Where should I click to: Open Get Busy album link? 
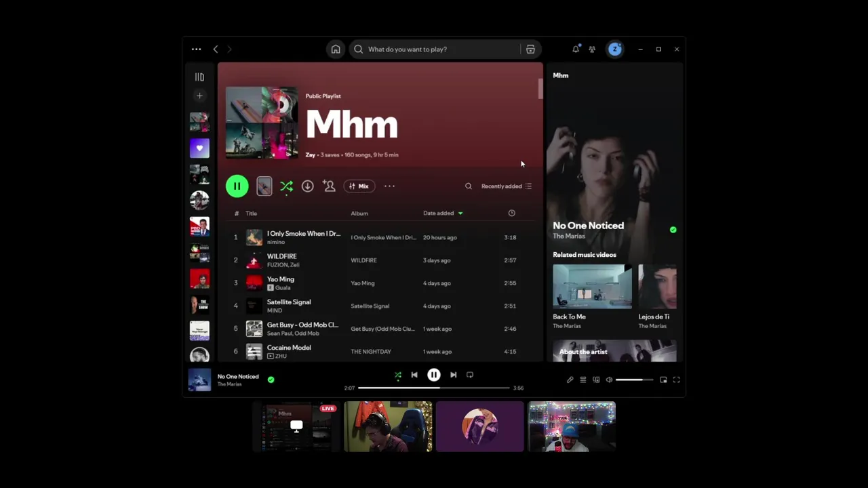383,329
